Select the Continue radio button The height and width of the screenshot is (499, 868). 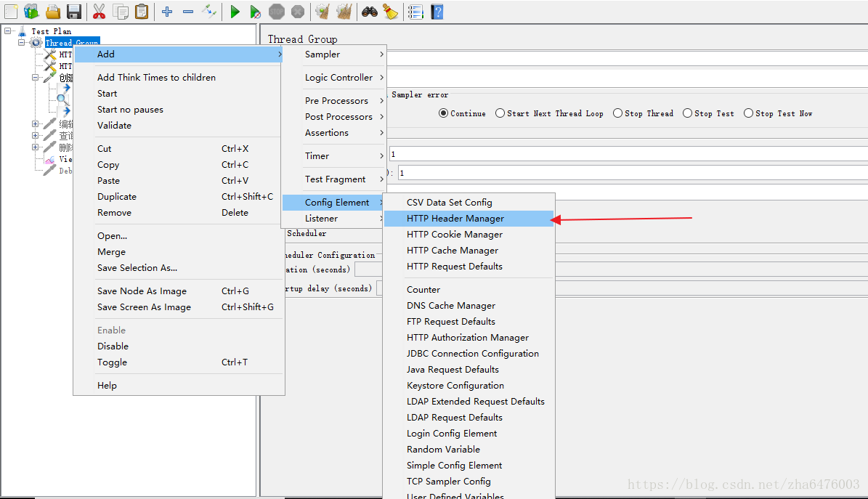pyautogui.click(x=443, y=113)
